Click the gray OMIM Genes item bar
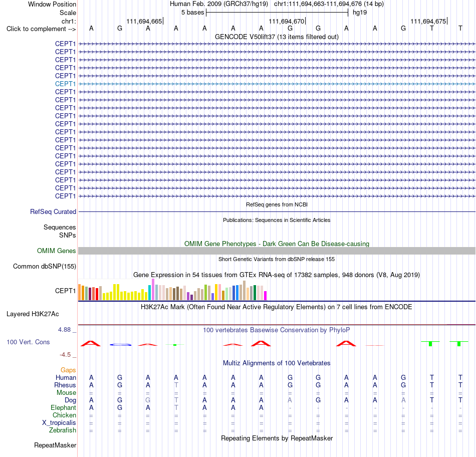Screen dimensions: 476x457 [x=277, y=251]
